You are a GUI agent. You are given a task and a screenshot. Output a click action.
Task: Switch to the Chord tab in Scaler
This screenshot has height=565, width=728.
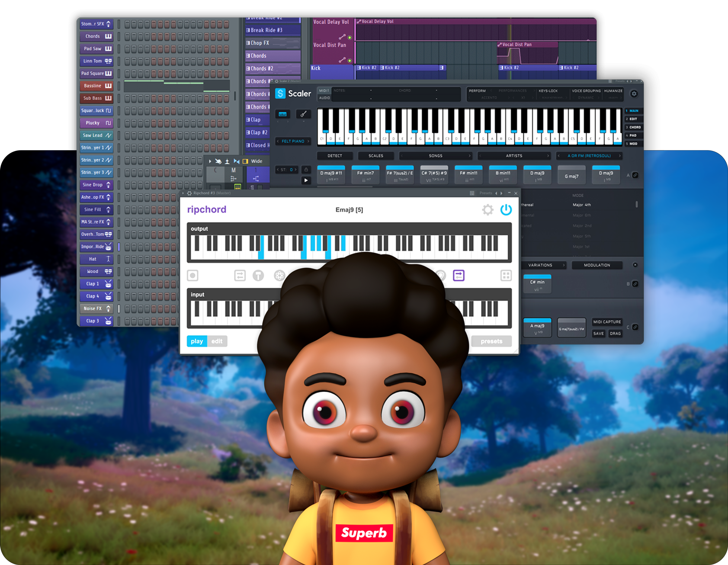coord(634,127)
